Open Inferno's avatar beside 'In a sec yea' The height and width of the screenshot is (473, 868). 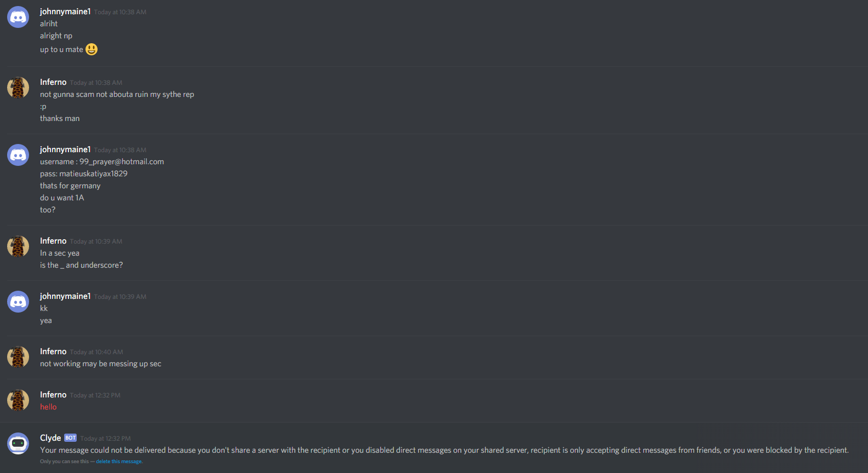[18, 246]
